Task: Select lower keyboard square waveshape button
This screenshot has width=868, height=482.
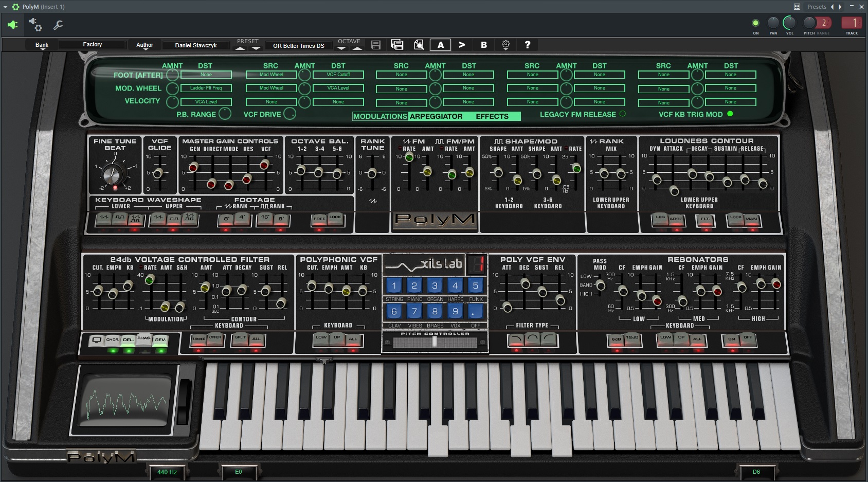Action: pos(120,220)
